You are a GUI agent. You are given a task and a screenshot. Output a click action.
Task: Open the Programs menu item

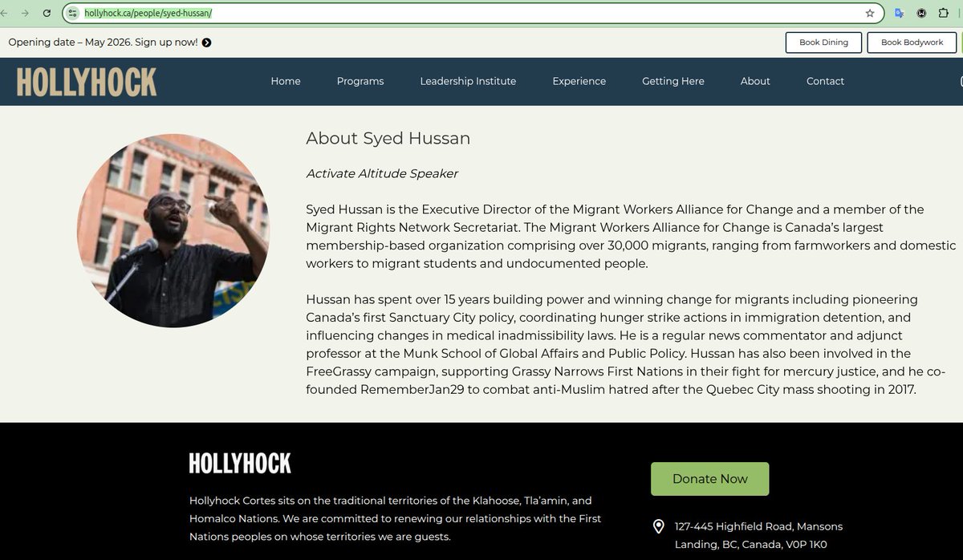click(360, 81)
